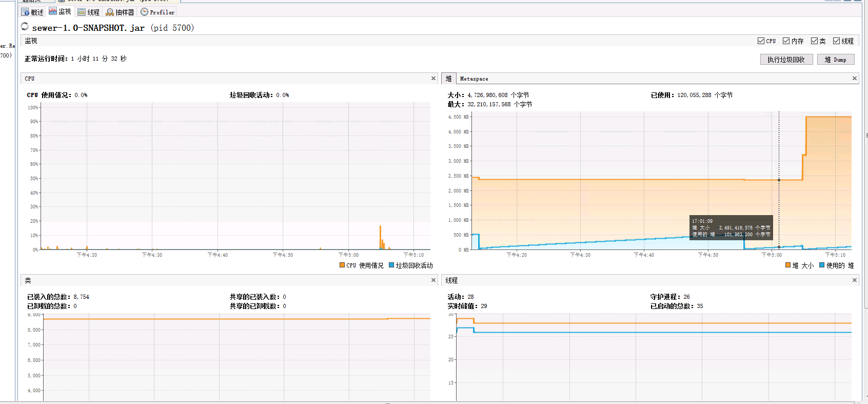
Task: Open the 线程 threads tab
Action: pyautogui.click(x=89, y=12)
